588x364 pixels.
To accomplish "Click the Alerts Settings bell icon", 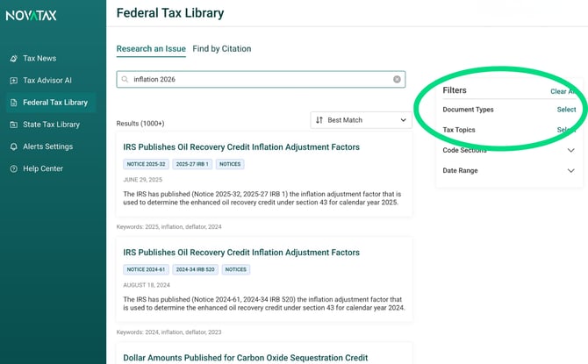I will (x=14, y=146).
